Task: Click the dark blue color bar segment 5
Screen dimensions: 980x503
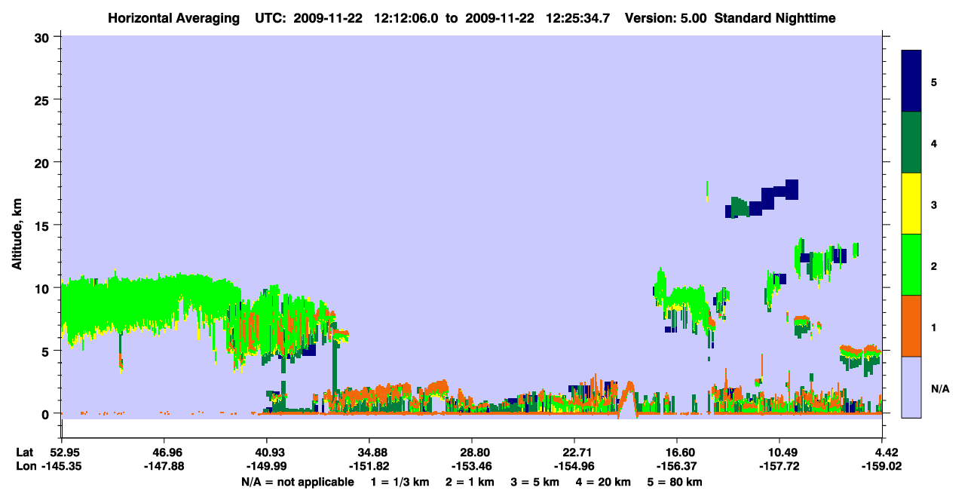Action: click(911, 81)
